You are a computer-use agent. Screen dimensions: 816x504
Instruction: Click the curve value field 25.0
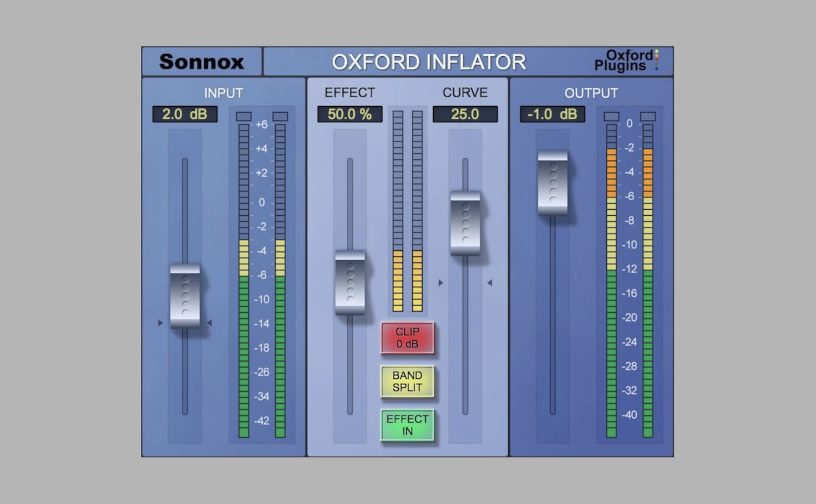click(x=465, y=114)
